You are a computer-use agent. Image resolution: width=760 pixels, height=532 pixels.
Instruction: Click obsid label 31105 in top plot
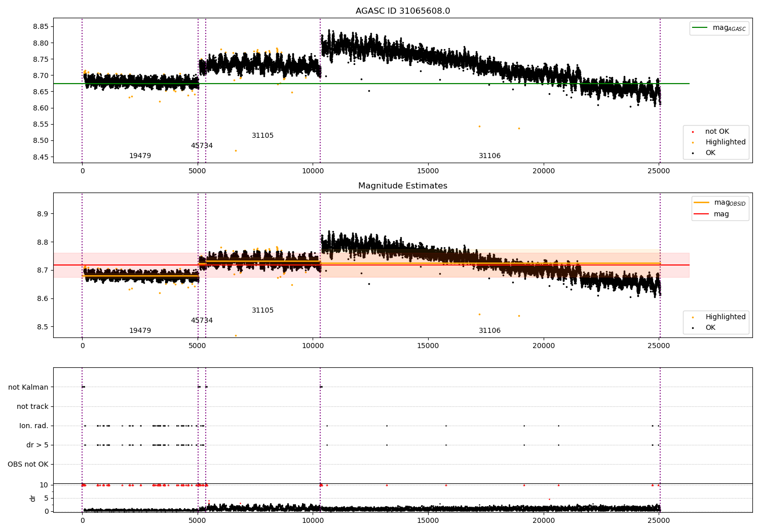(262, 136)
